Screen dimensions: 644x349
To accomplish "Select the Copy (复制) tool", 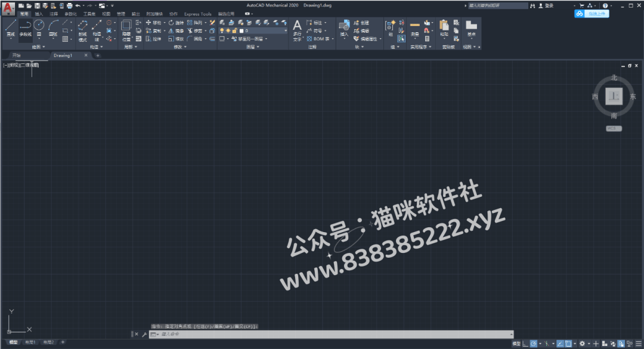I will click(x=154, y=31).
